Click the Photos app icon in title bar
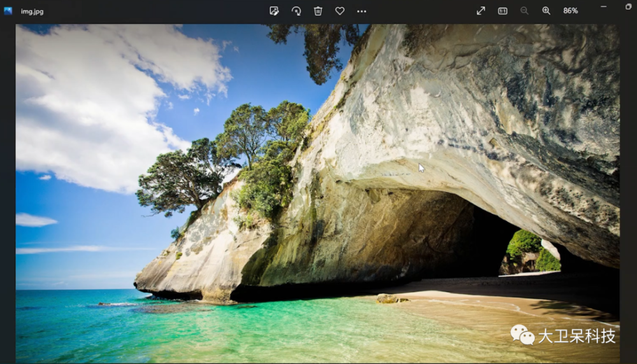 click(x=8, y=11)
